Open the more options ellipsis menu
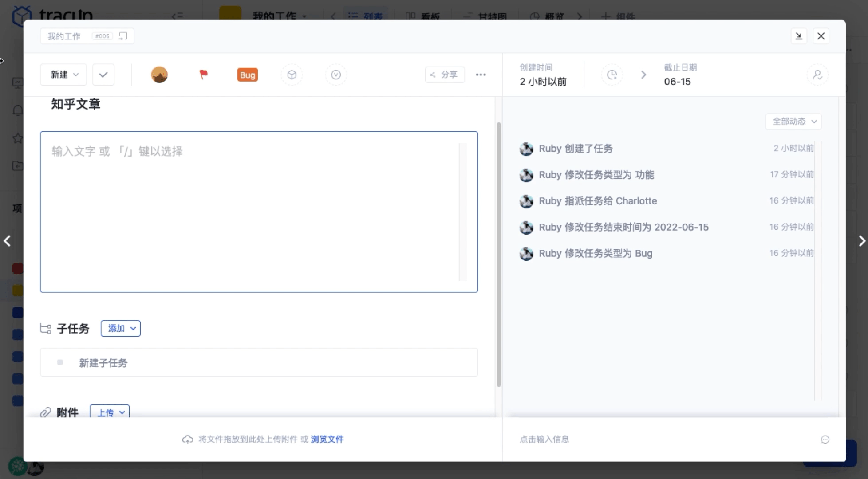Screen dimensions: 868x479 (480, 75)
